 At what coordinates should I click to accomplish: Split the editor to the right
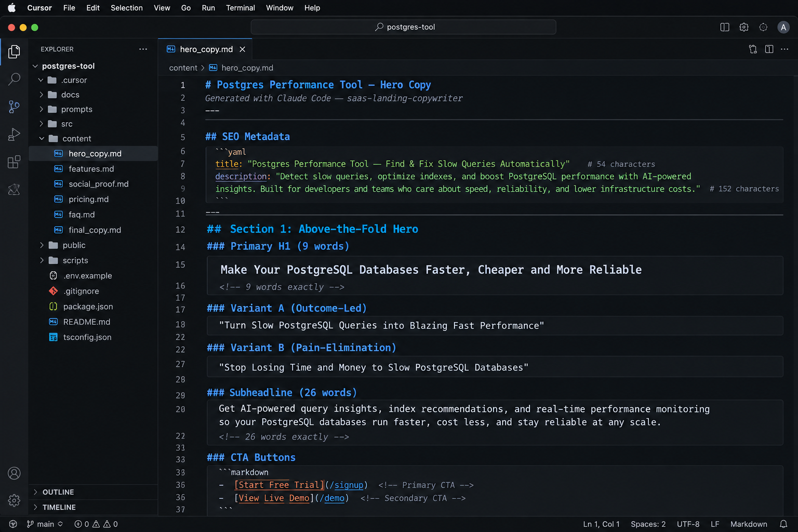pos(769,49)
